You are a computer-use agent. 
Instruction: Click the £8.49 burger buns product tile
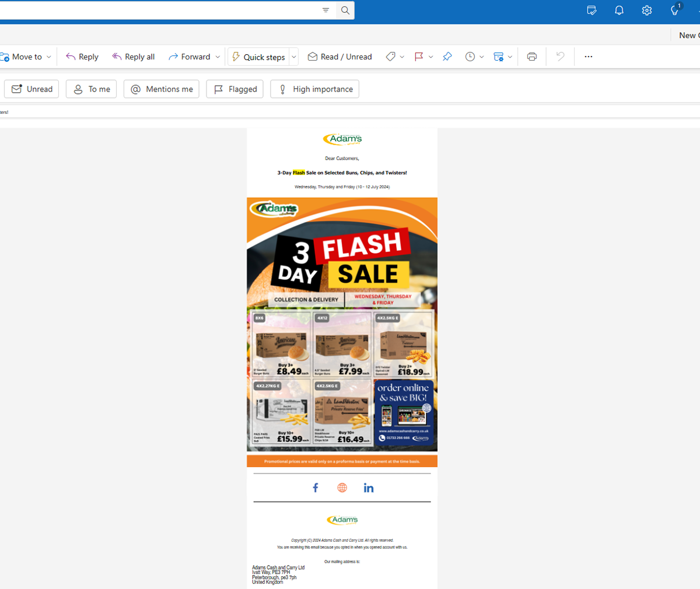pos(281,345)
